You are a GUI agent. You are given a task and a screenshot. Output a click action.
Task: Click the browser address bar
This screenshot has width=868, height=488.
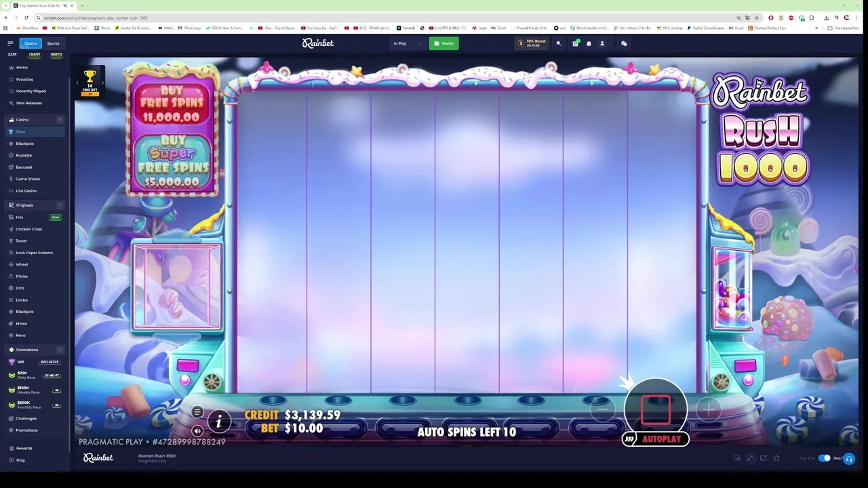[x=387, y=18]
